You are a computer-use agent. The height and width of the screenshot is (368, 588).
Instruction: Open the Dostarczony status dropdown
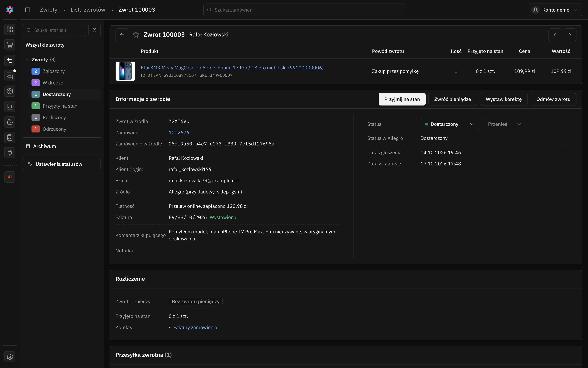pos(450,124)
